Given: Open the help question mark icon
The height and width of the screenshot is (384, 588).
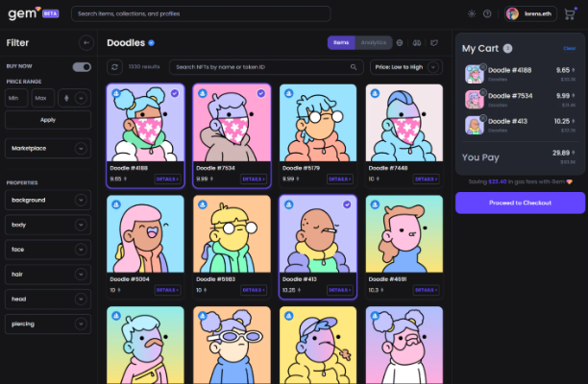Looking at the screenshot, I should pos(487,13).
